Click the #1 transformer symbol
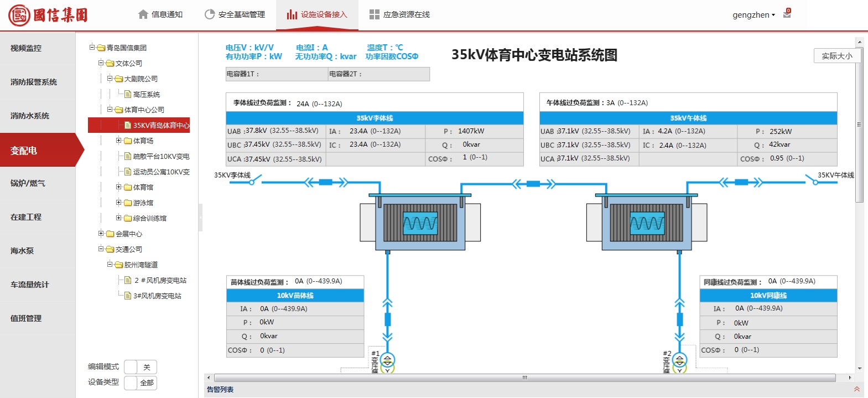This screenshot has width=868, height=398. tap(387, 361)
